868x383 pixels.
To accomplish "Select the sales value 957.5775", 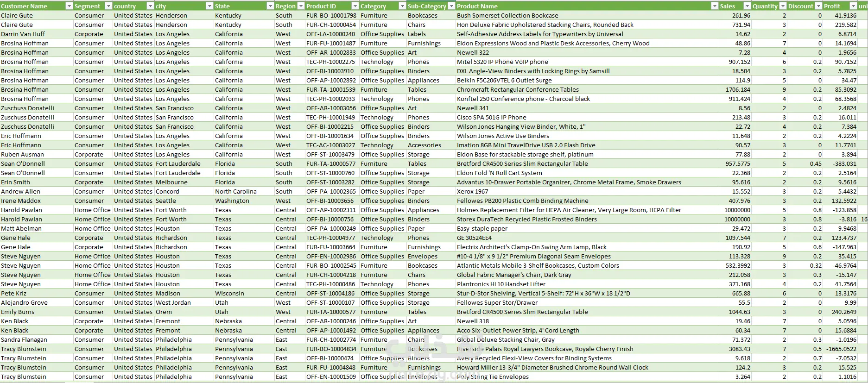I will pos(735,163).
